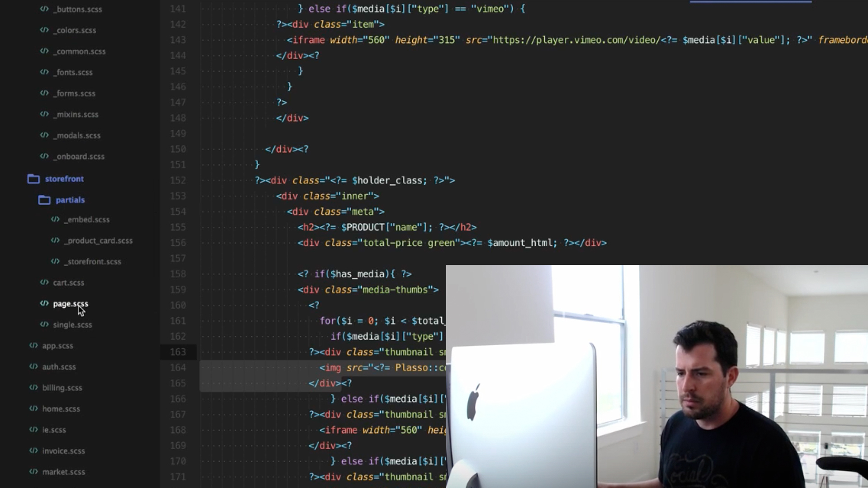The image size is (868, 488).
Task: Expand the partials folder
Action: (70, 199)
